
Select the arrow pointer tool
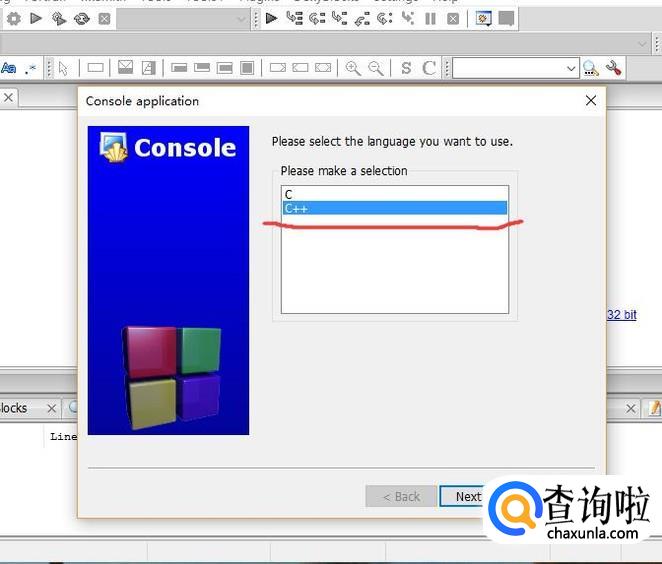[x=63, y=68]
